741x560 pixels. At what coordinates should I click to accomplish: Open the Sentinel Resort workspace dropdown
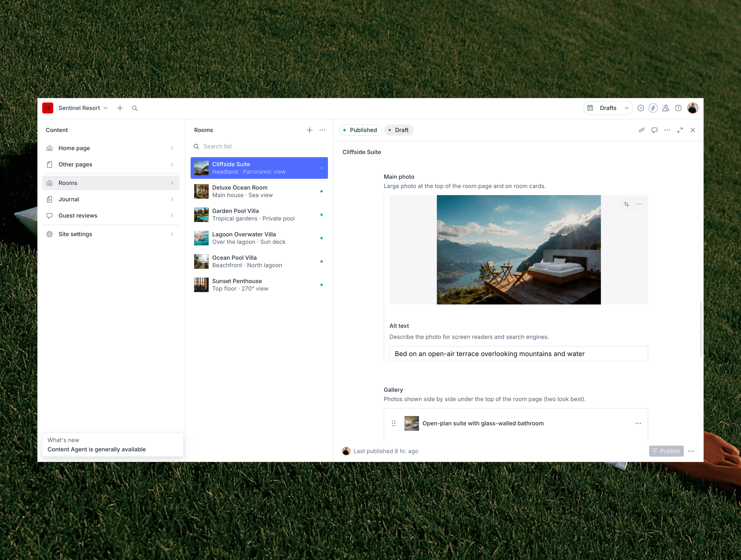click(83, 108)
